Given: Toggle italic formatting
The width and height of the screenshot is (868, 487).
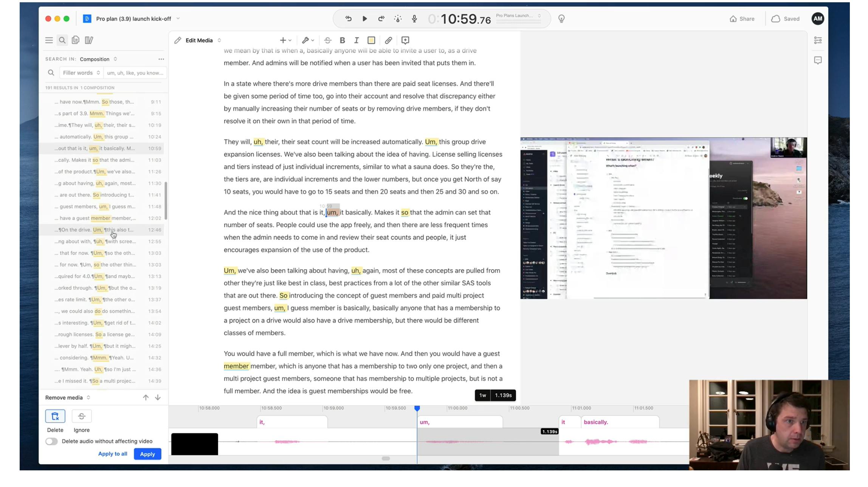Looking at the screenshot, I should pyautogui.click(x=356, y=40).
